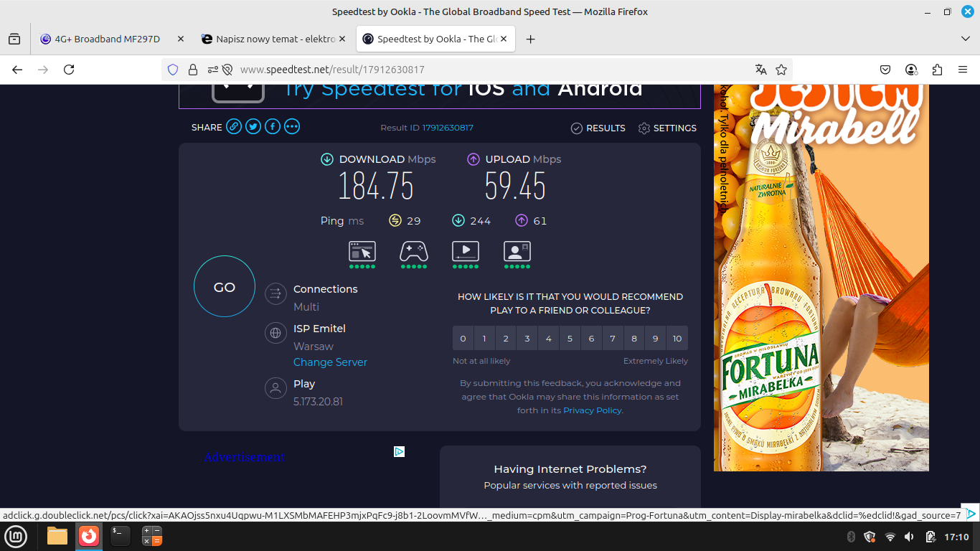Click the upload latency icon next to 61
This screenshot has width=980, height=551.
522,220
